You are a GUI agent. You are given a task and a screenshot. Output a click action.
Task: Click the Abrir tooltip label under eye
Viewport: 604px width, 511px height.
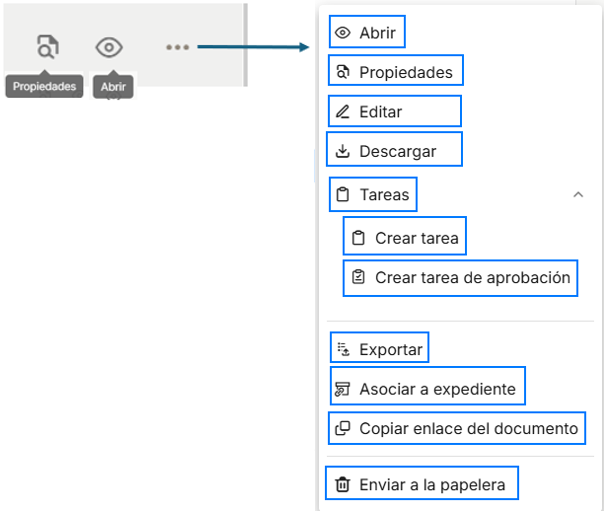(x=113, y=87)
